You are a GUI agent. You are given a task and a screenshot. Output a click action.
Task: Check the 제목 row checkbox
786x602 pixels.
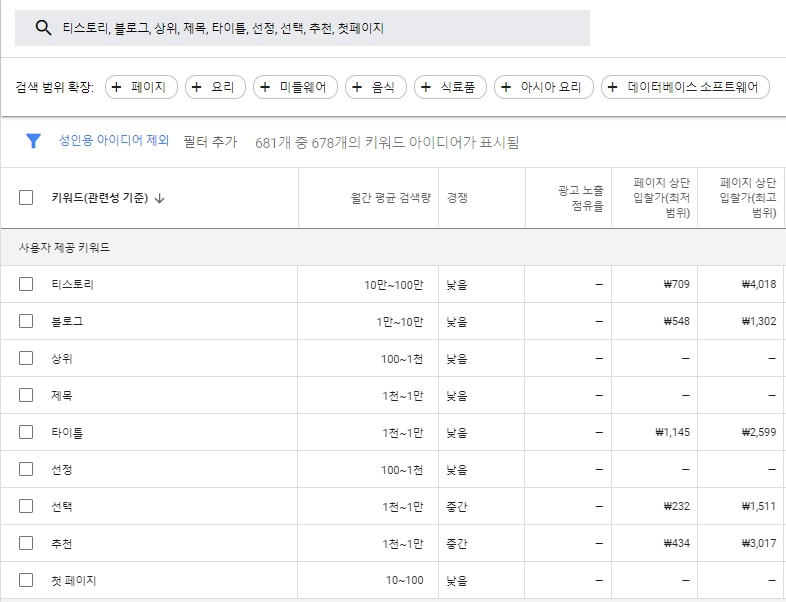click(26, 395)
